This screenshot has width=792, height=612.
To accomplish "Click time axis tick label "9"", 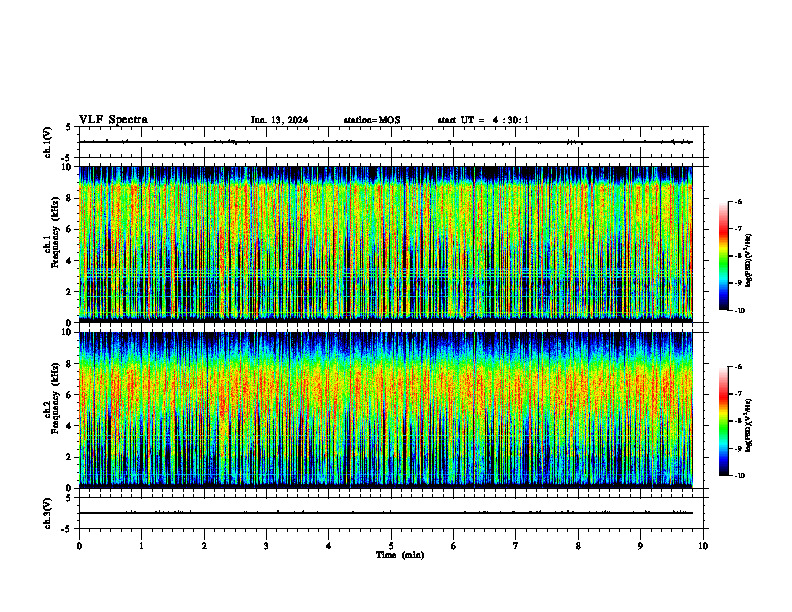I will (x=640, y=546).
